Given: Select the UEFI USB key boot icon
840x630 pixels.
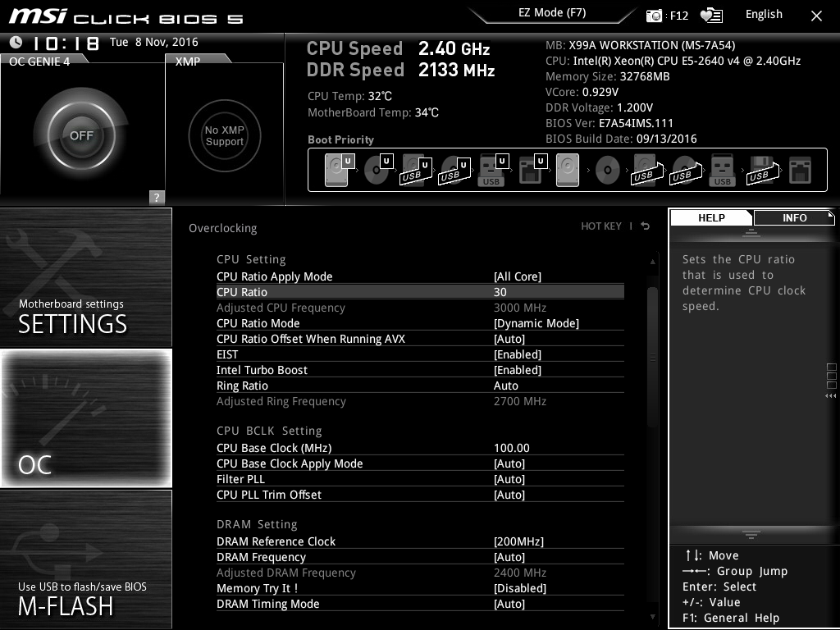Looking at the screenshot, I should pyautogui.click(x=493, y=170).
